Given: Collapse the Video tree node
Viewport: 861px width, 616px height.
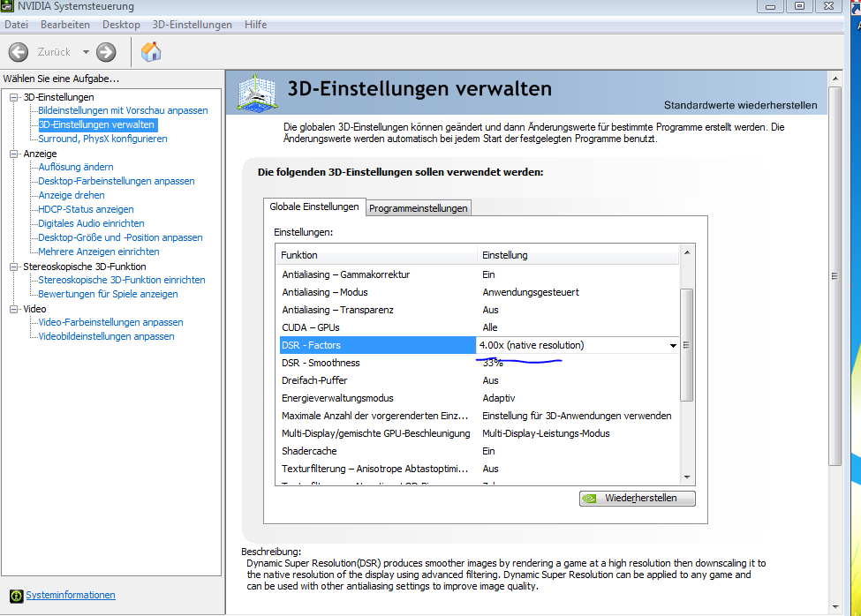Looking at the screenshot, I should tap(14, 309).
